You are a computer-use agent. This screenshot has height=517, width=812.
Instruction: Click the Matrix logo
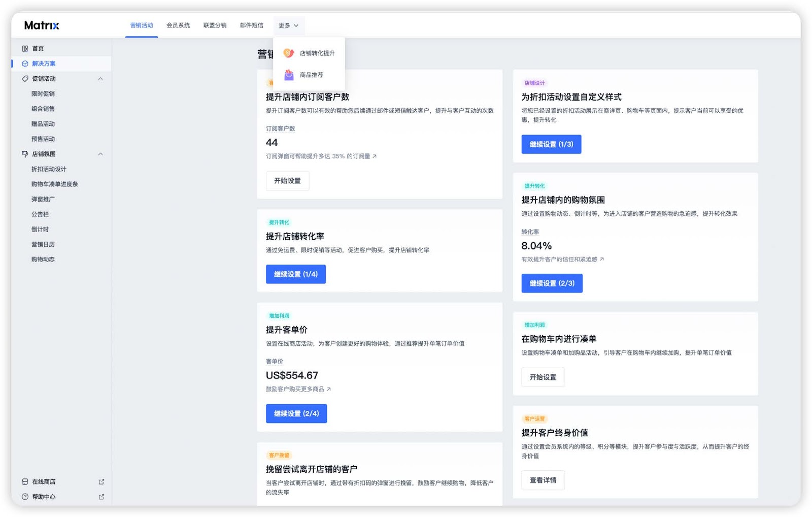coord(42,25)
